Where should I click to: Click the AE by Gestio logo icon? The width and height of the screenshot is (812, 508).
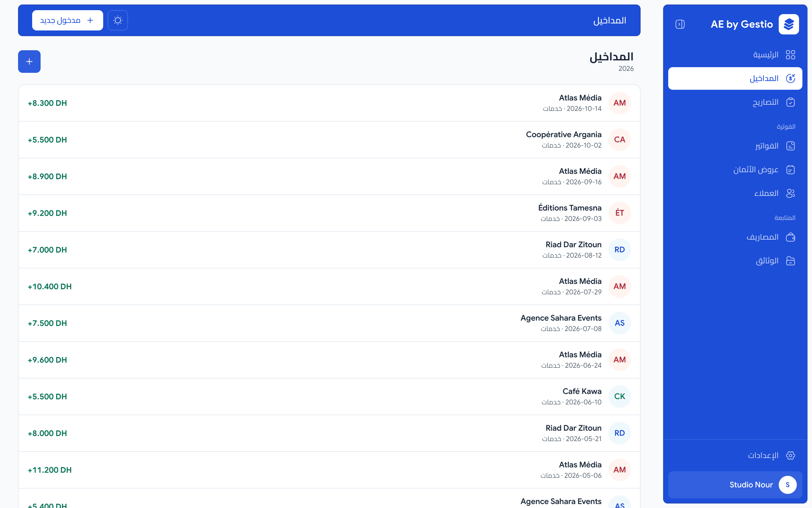789,24
